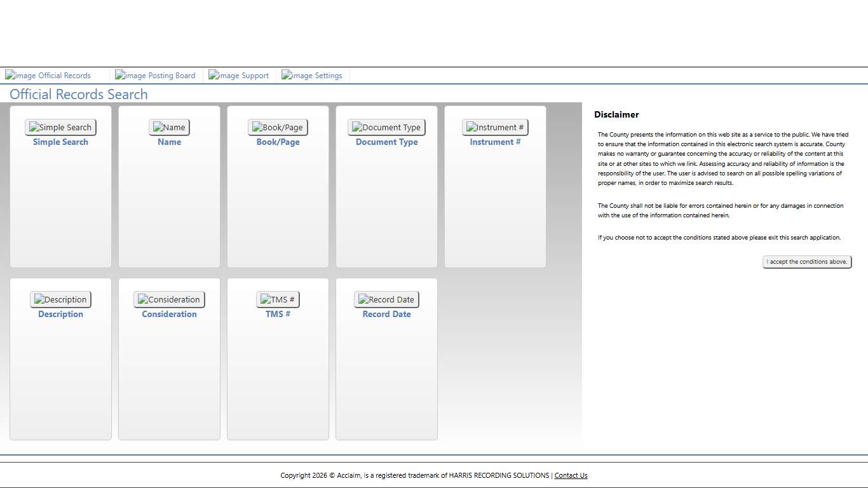Open the Document Type image button
This screenshot has height=488, width=868.
[386, 127]
